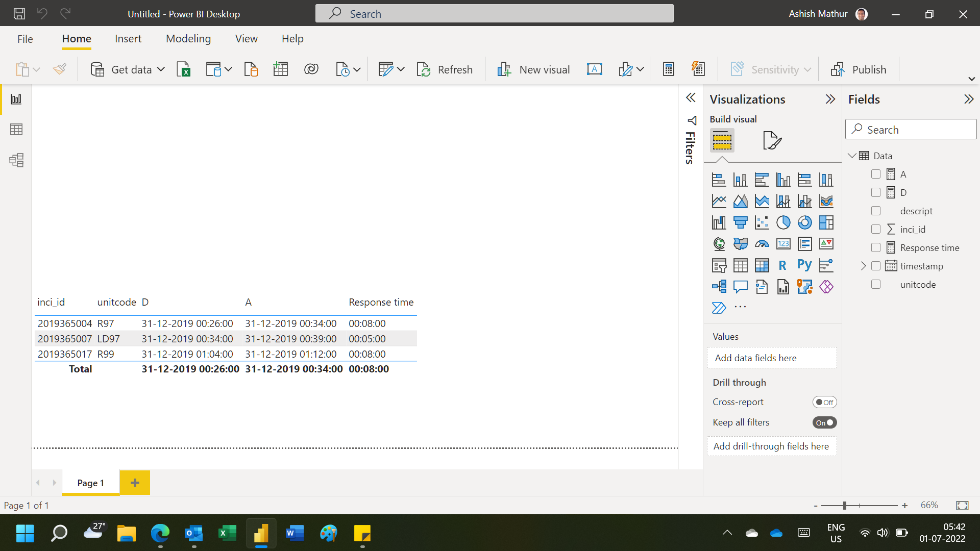Click the Refresh button
The height and width of the screenshot is (551, 980).
(445, 69)
